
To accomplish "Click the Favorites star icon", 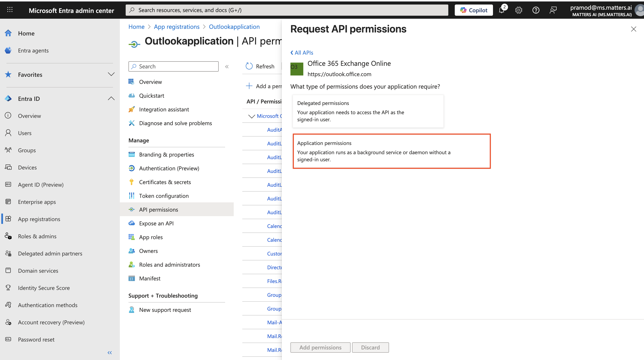I will 8,74.
